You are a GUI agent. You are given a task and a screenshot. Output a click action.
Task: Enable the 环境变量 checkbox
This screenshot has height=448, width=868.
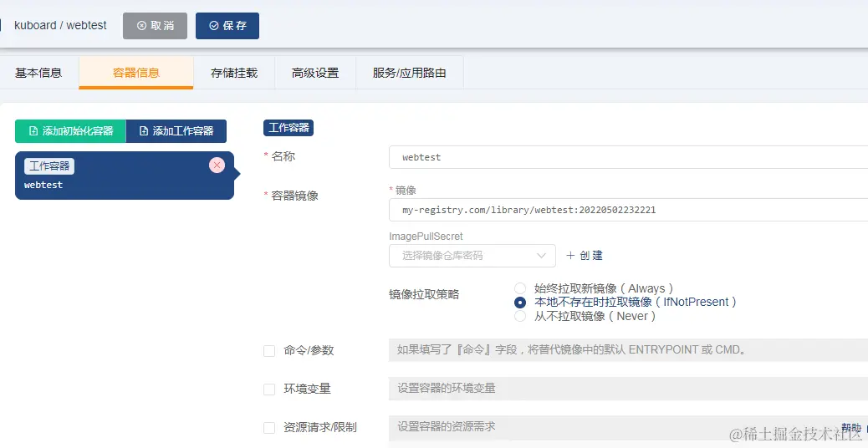pyautogui.click(x=269, y=389)
